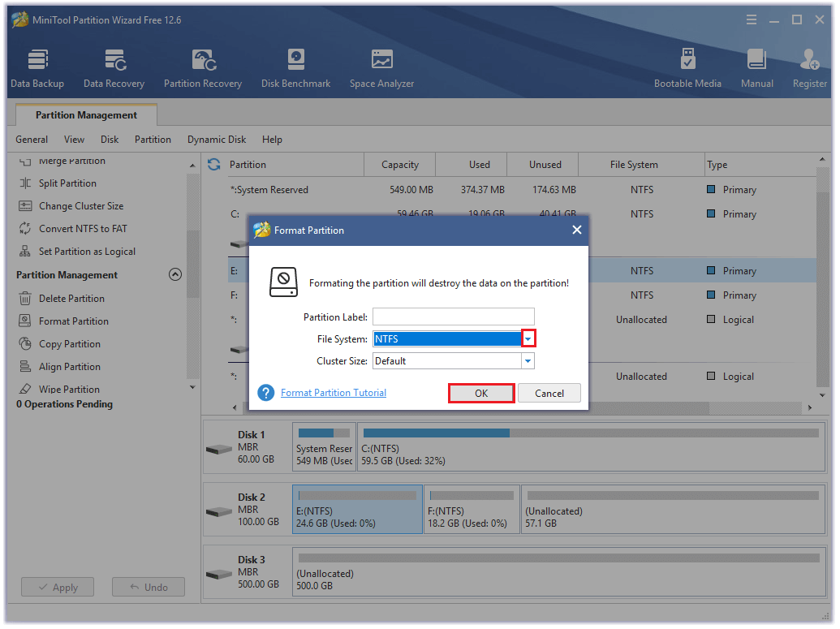Run the Disk Benchmark tool
840x629 pixels.
point(295,67)
